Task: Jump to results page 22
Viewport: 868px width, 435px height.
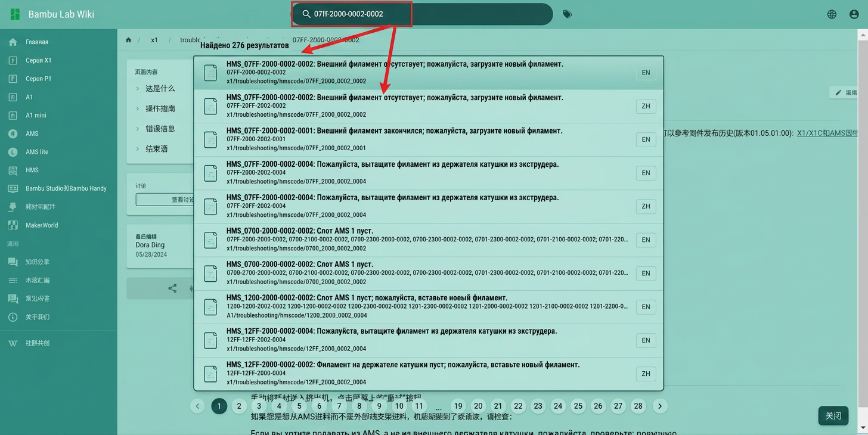Action: pyautogui.click(x=518, y=406)
